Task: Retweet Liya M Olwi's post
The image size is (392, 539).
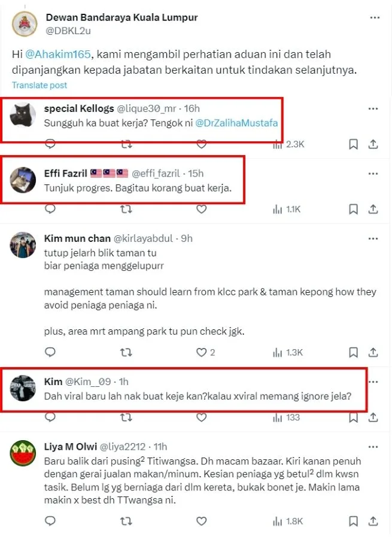Action: pyautogui.click(x=126, y=522)
